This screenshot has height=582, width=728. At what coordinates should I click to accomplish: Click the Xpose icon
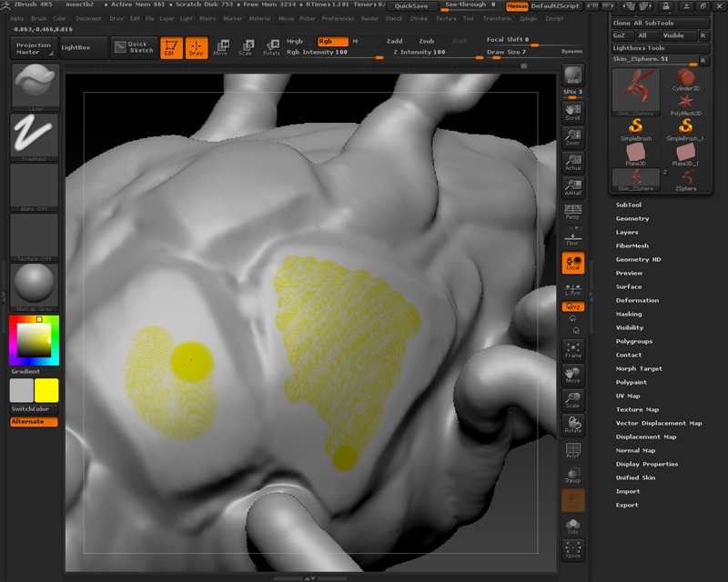(x=573, y=550)
